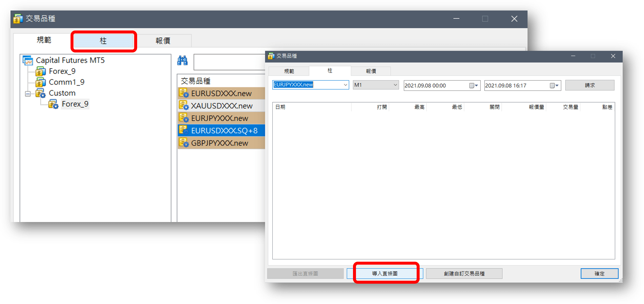Open calendar picker for end date
The width and height of the screenshot is (644, 304).
(x=554, y=86)
